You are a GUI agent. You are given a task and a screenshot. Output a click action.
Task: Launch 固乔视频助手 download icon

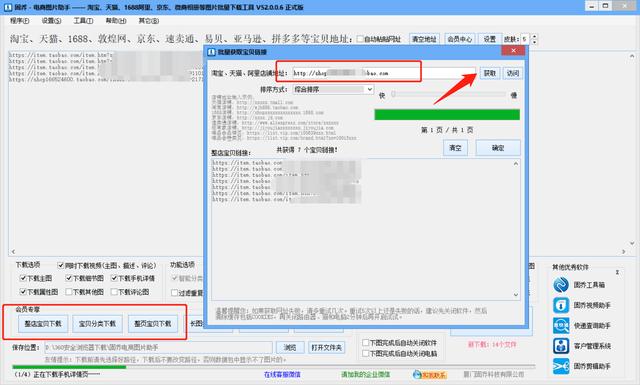click(561, 305)
